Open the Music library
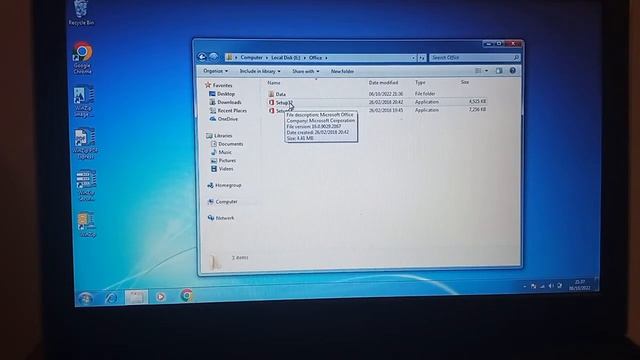This screenshot has width=640, height=360. click(x=225, y=152)
